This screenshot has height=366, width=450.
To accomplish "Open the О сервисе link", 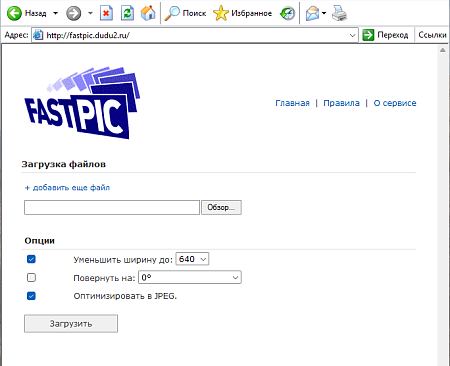I will click(x=395, y=103).
